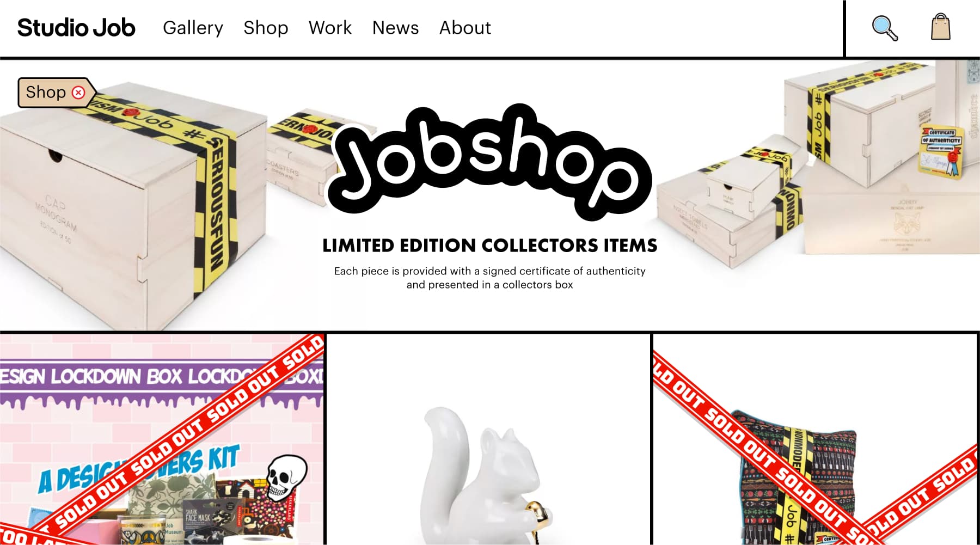The image size is (980, 545).
Task: Navigate to the News section
Action: 395,28
